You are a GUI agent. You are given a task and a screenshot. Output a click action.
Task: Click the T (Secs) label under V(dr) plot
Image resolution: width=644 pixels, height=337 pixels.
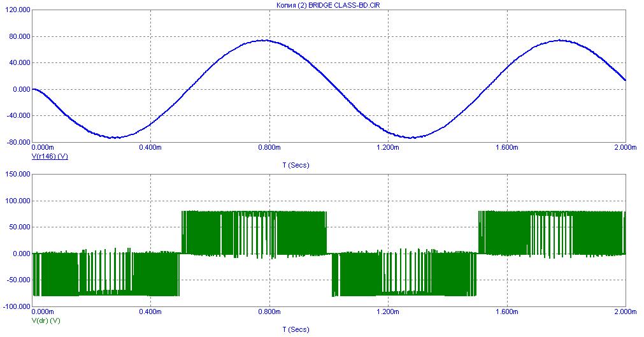(x=296, y=329)
